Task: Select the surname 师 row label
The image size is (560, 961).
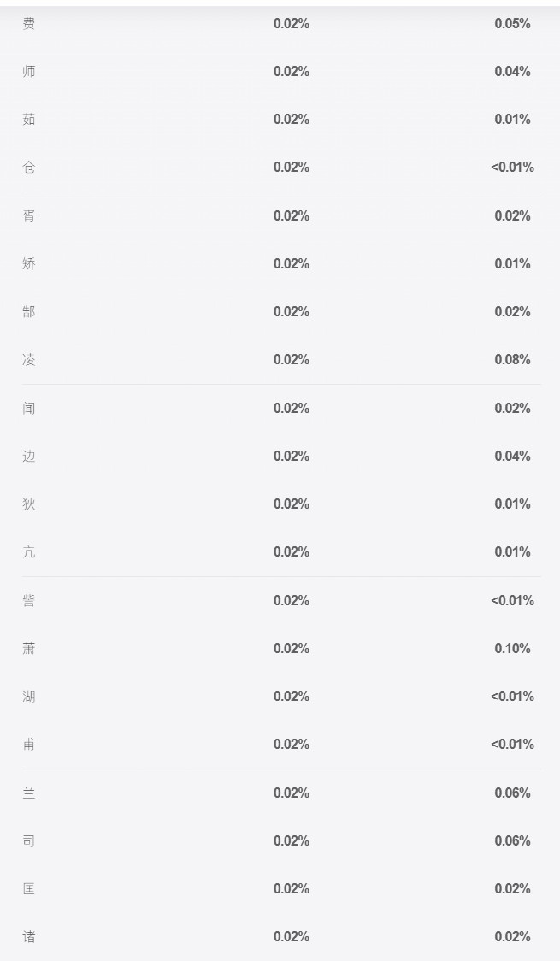Action: (x=29, y=71)
